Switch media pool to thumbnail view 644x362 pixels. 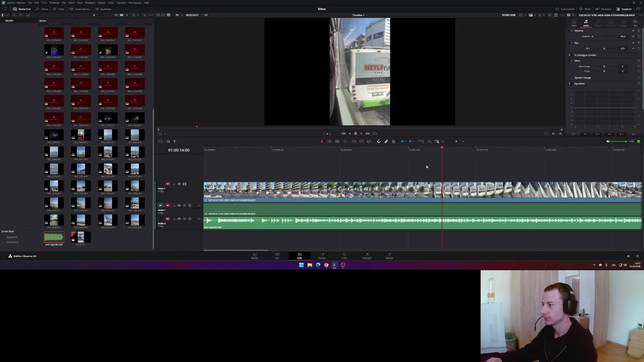tap(121, 15)
